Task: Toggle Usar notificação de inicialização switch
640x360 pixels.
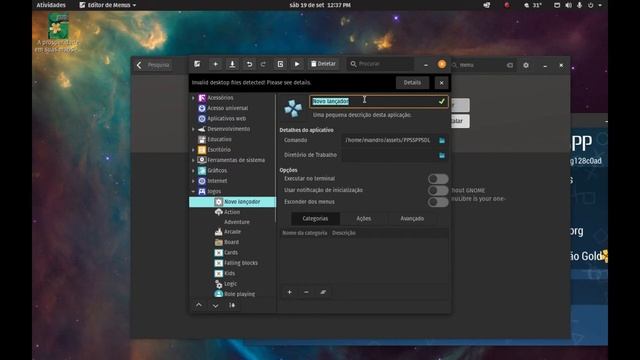Action: click(x=438, y=190)
